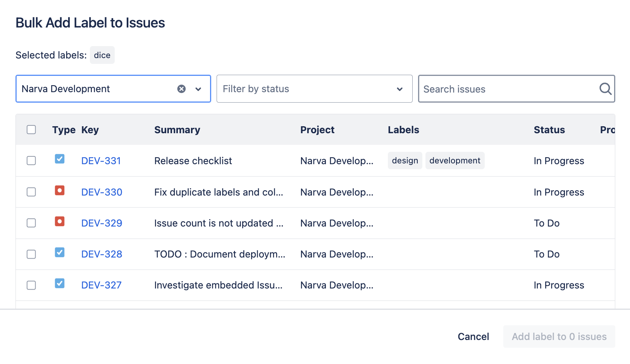Click the search magnifier icon
630x364 pixels.
pos(604,89)
